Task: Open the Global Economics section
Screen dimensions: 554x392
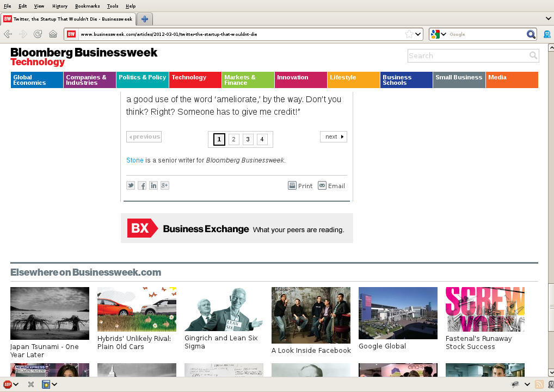Action: pos(37,80)
